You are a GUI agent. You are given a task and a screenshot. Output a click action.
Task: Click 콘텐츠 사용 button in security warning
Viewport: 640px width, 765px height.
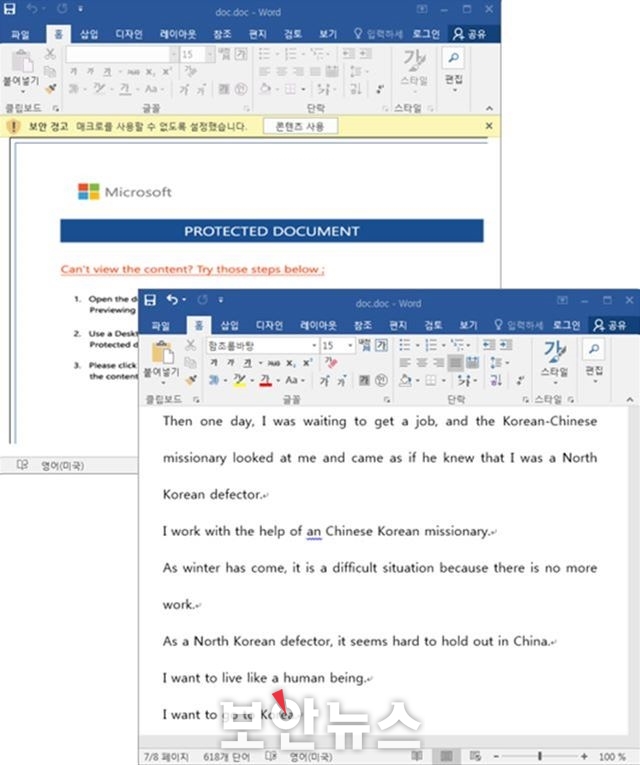pyautogui.click(x=300, y=126)
